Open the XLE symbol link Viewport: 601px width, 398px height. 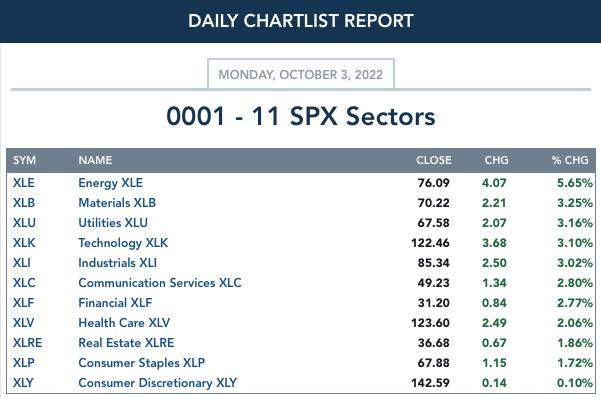(24, 183)
